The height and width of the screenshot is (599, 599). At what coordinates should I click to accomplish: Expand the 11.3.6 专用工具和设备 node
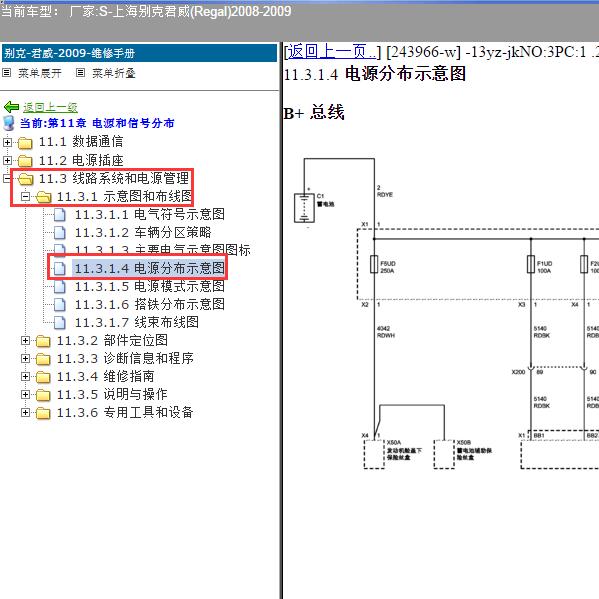pos(25,412)
